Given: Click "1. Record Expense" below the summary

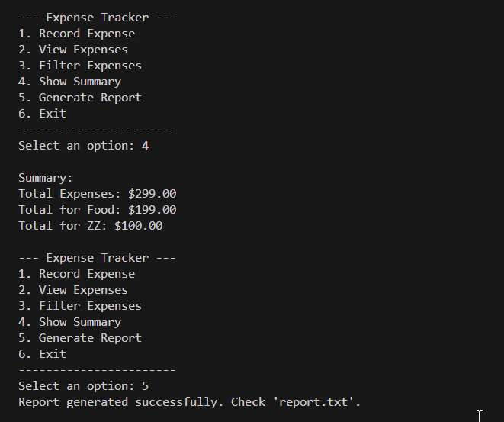Looking at the screenshot, I should [x=76, y=274].
